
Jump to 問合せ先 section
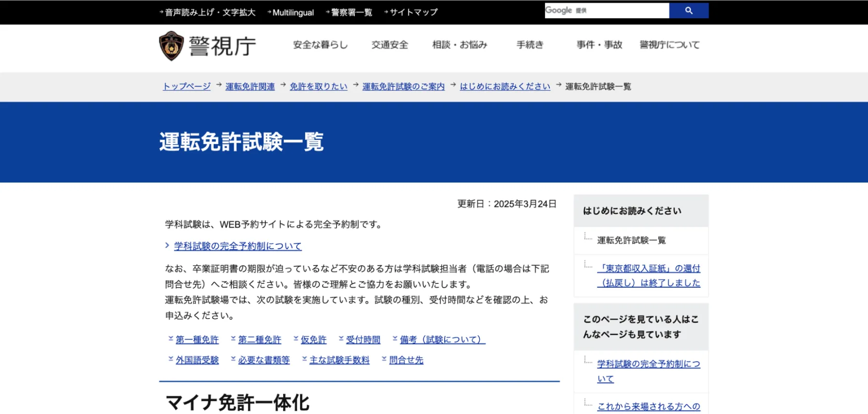406,360
